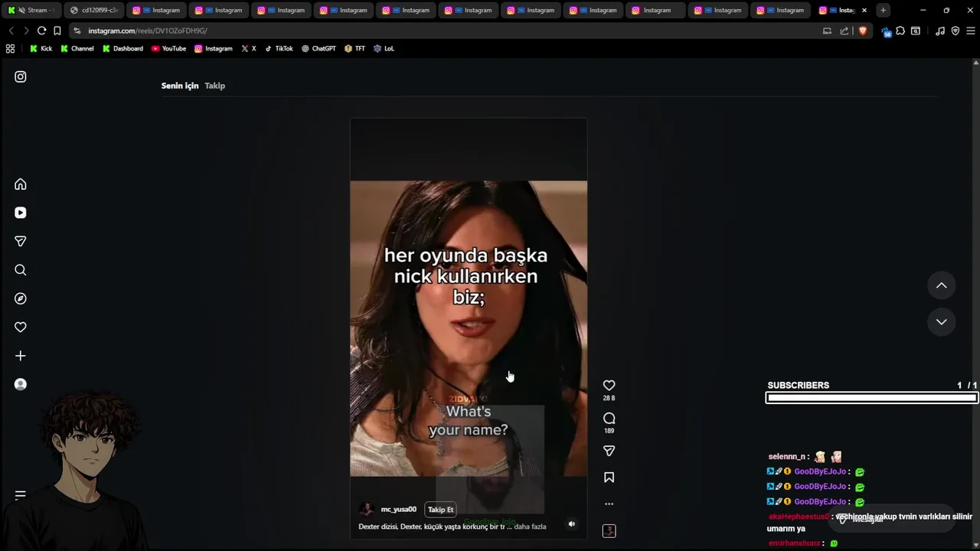Go forward in browser history
The width and height of the screenshot is (980, 551).
(x=26, y=31)
